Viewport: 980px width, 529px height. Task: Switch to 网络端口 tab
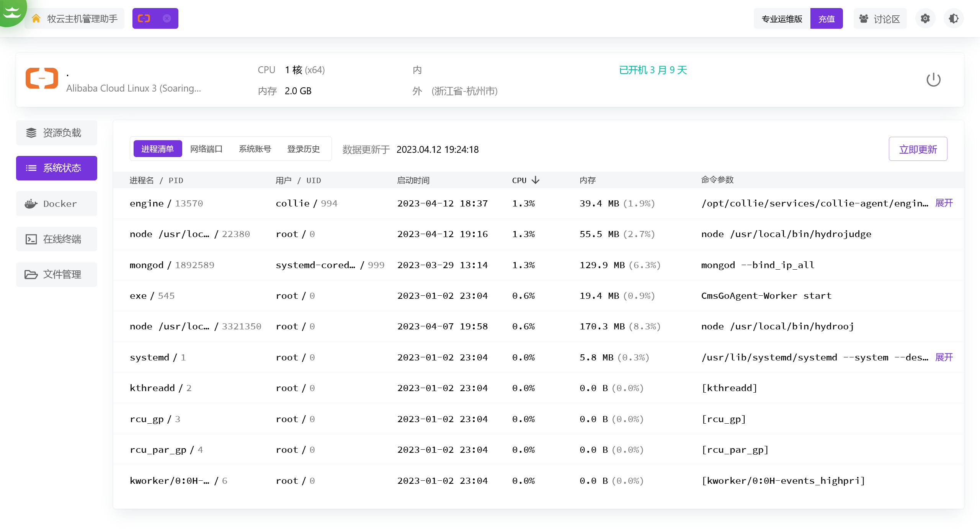[206, 149]
